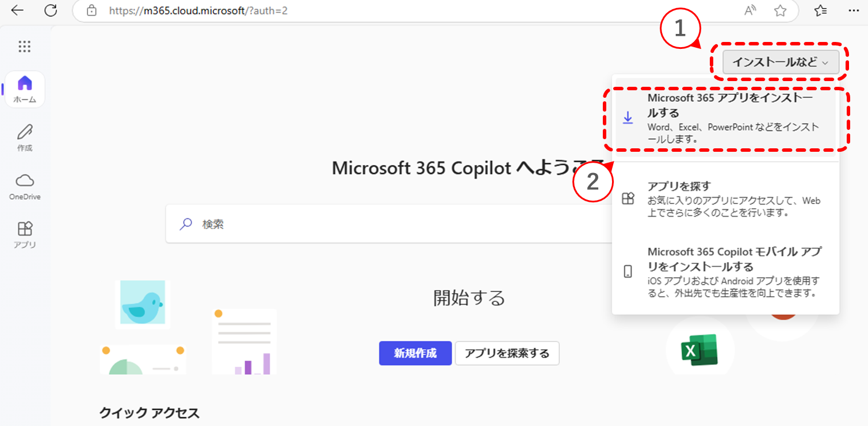This screenshot has height=426, width=868.
Task: Go to ホーム in the sidebar
Action: [x=25, y=89]
